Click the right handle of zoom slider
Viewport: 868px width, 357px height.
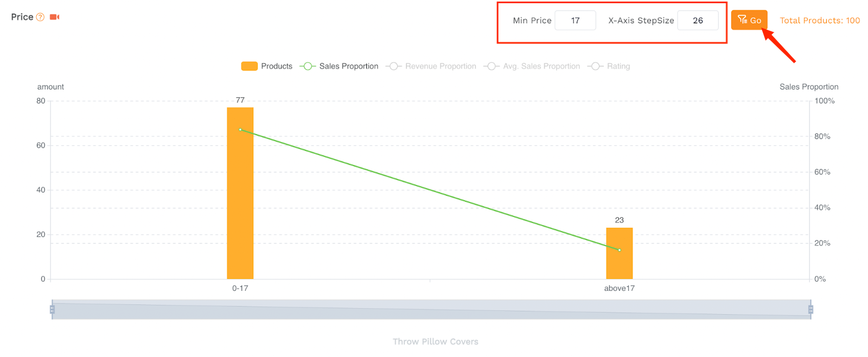pos(810,309)
